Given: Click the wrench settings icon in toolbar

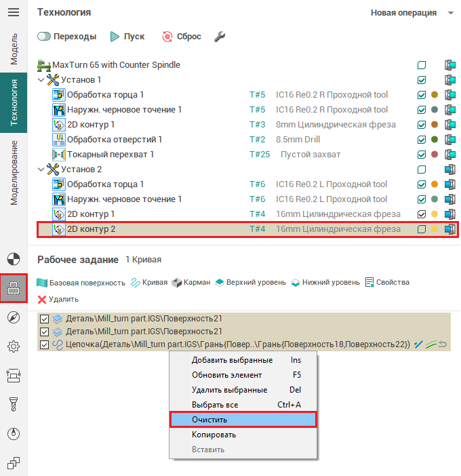Looking at the screenshot, I should tap(219, 37).
